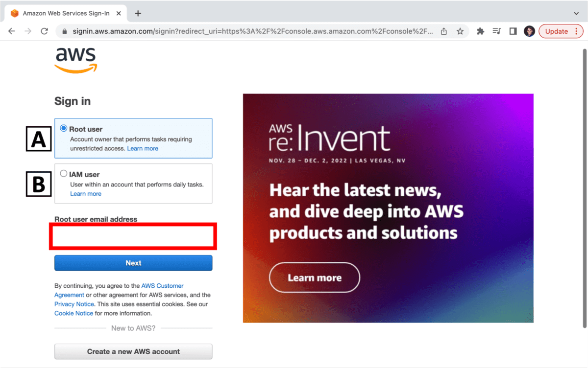Viewport: 588px width, 368px height.
Task: Open the Cookie Notice link
Action: click(x=73, y=313)
